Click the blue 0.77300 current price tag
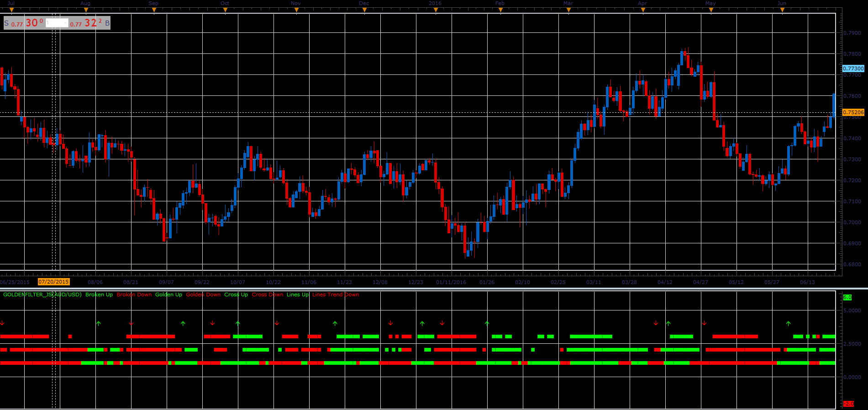 click(x=853, y=68)
